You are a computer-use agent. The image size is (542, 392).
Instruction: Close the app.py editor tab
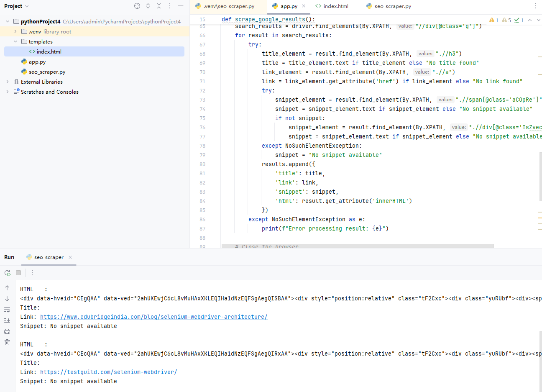[x=304, y=6]
